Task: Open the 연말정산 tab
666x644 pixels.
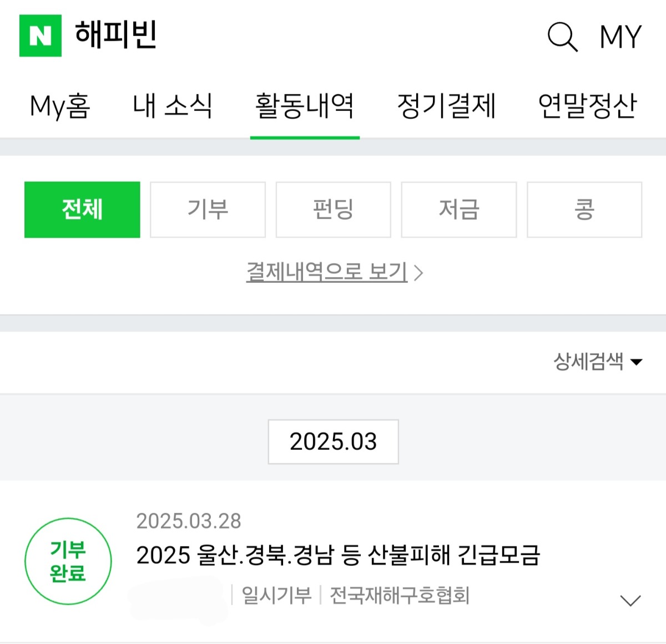Action: 587,106
